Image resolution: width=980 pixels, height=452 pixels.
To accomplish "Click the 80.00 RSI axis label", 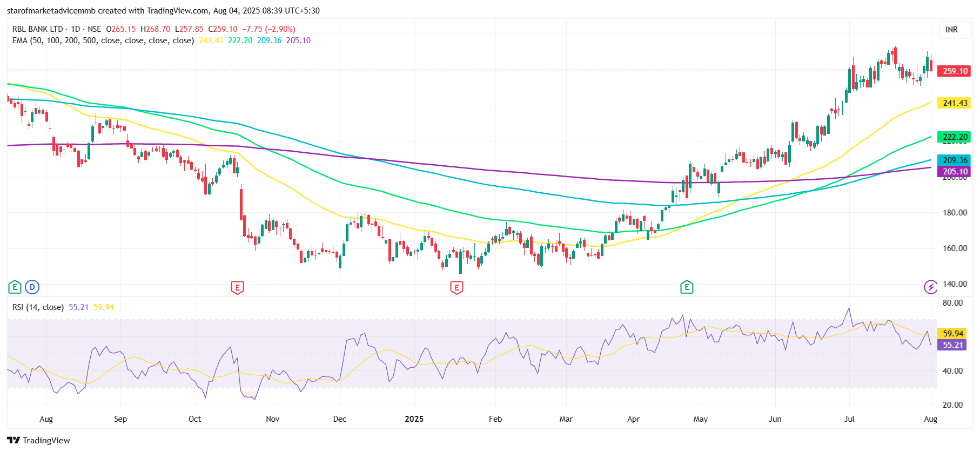I will [x=953, y=303].
